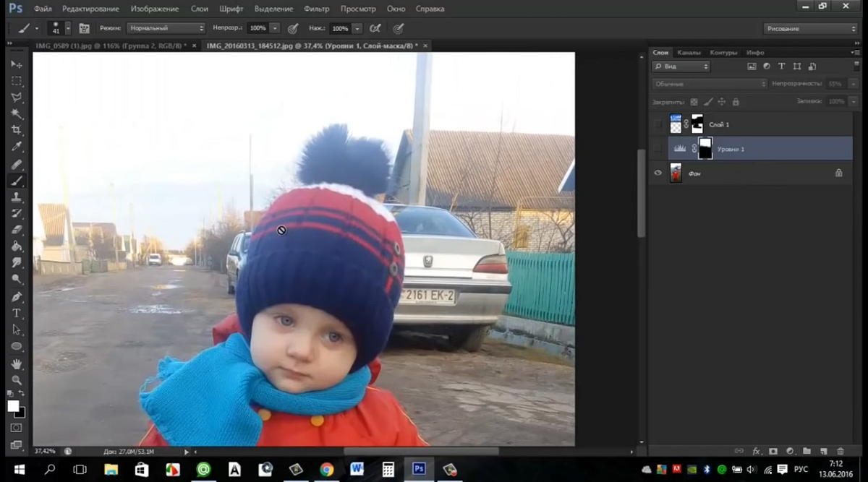Select the Zoom tool

(x=16, y=379)
